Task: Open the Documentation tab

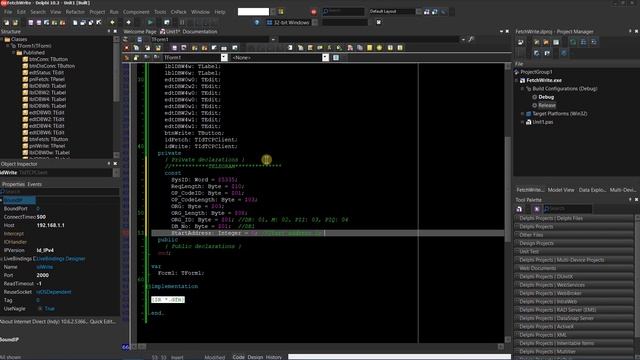Action: [200, 31]
